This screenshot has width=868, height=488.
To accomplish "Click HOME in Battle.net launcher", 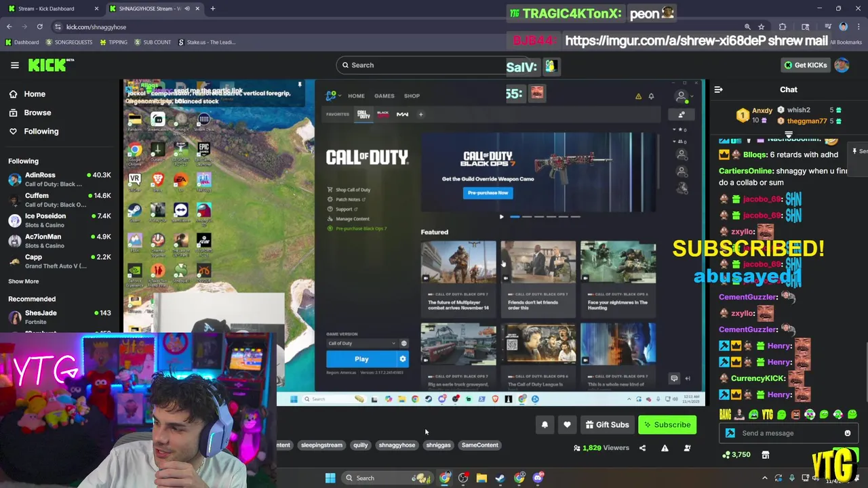I will point(356,96).
